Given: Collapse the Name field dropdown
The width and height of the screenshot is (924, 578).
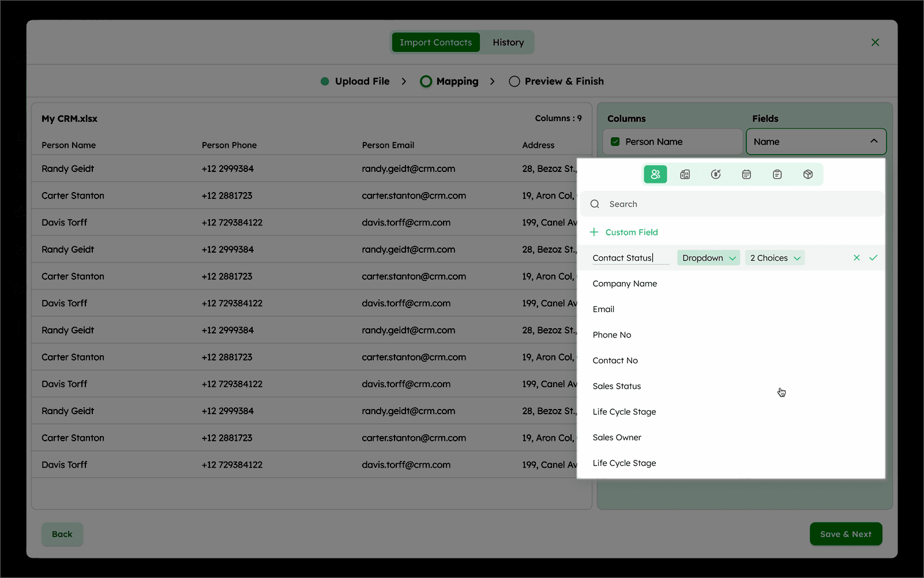Looking at the screenshot, I should tap(873, 141).
